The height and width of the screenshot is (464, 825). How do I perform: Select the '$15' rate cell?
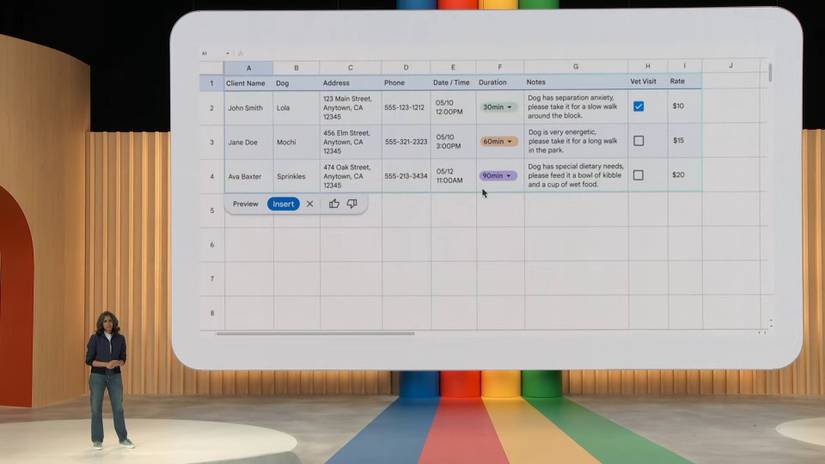coord(685,140)
